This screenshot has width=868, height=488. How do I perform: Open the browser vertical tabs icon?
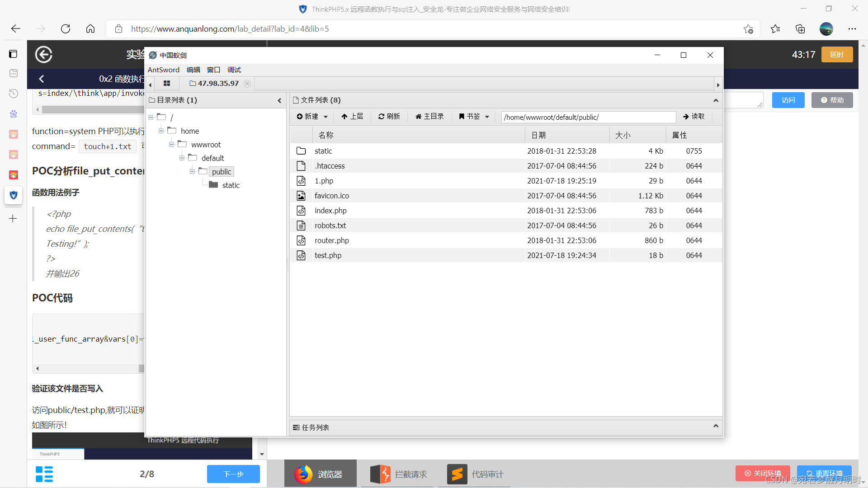point(13,54)
